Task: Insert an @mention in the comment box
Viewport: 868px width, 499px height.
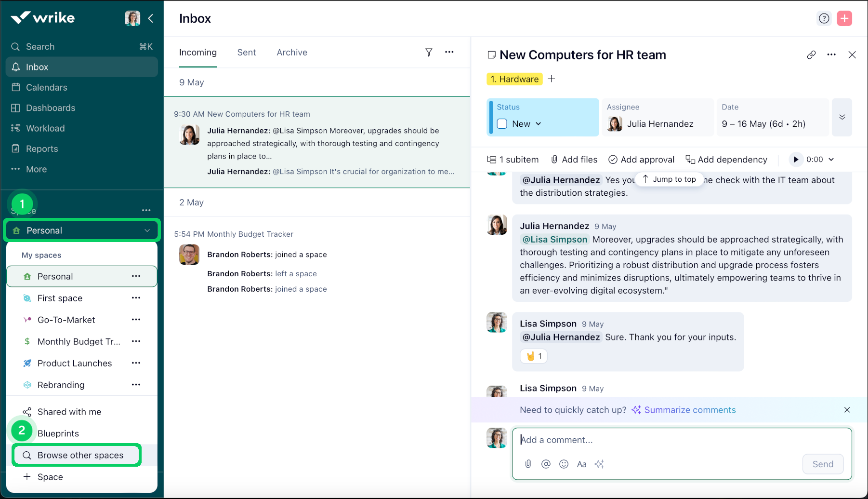Action: (546, 464)
